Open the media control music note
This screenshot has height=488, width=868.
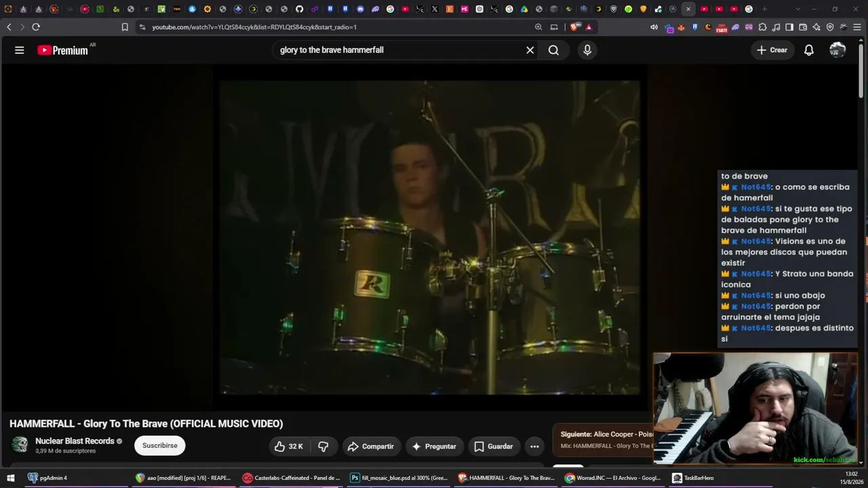776,27
